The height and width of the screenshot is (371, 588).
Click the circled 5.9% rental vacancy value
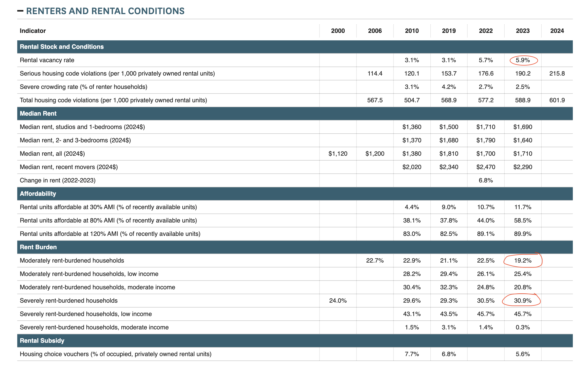click(x=523, y=60)
